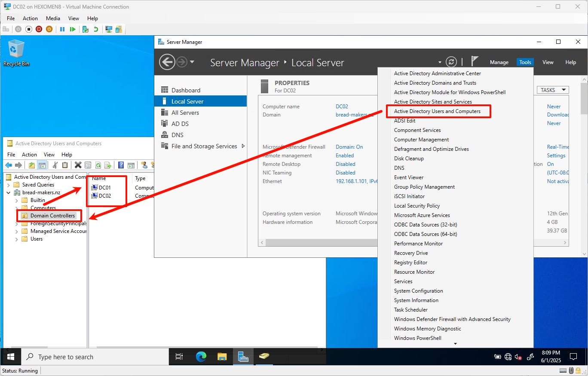588x376 pixels.
Task: Expand the Managed Service Accounts node arrow
Action: [17, 231]
